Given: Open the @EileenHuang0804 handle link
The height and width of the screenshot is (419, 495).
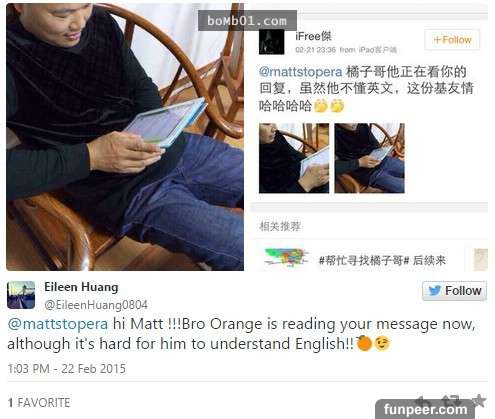Looking at the screenshot, I should (96, 305).
